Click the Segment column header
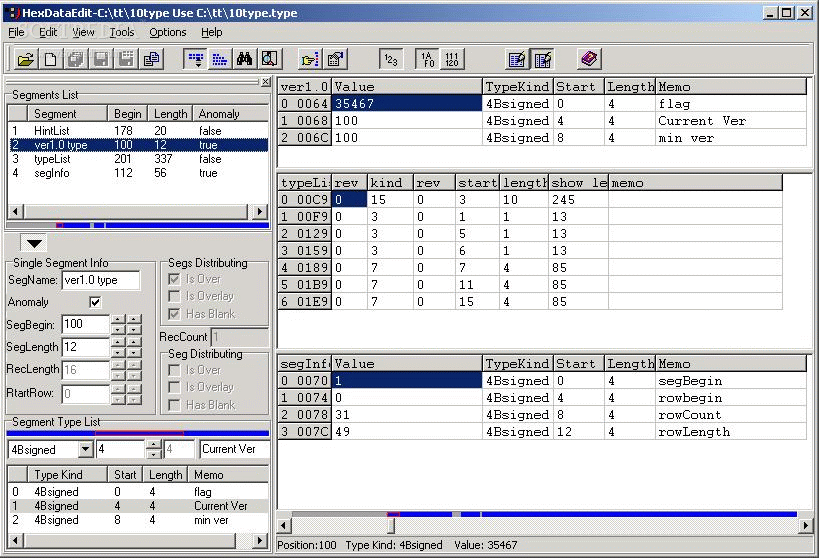Image resolution: width=819 pixels, height=558 pixels. [x=67, y=114]
